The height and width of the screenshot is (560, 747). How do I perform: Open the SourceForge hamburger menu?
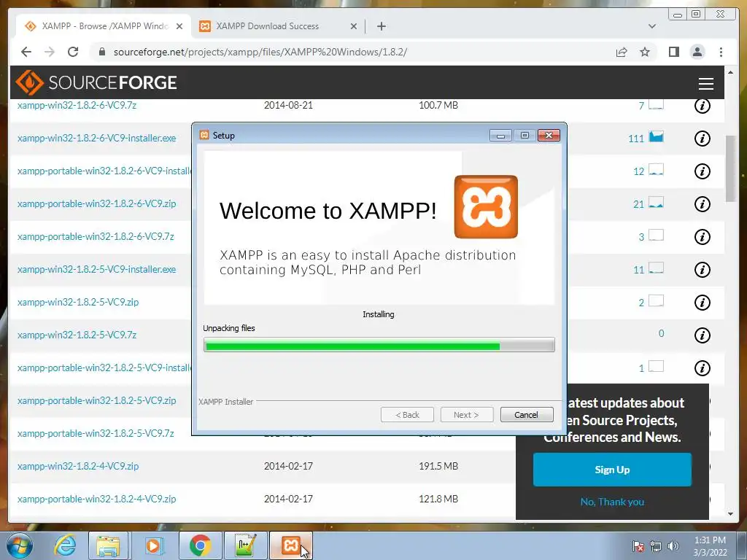pos(705,83)
